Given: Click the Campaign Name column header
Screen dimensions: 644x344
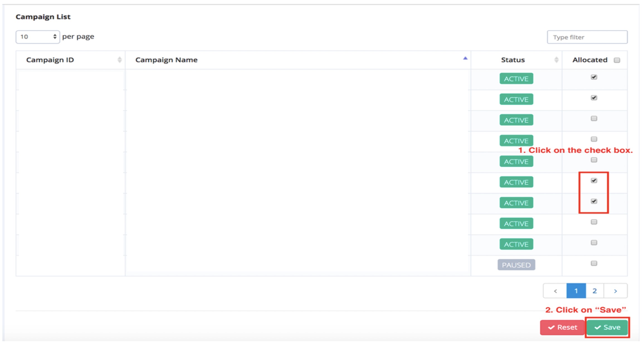Looking at the screenshot, I should coord(166,60).
